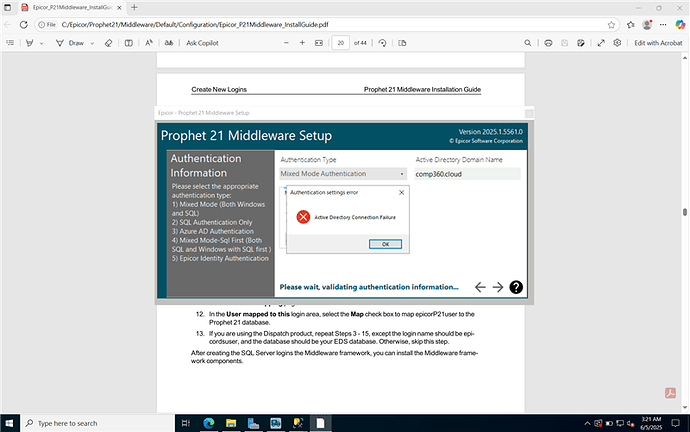This screenshot has width=690, height=432.
Task: Enter full screen mode
Action: coord(601,43)
